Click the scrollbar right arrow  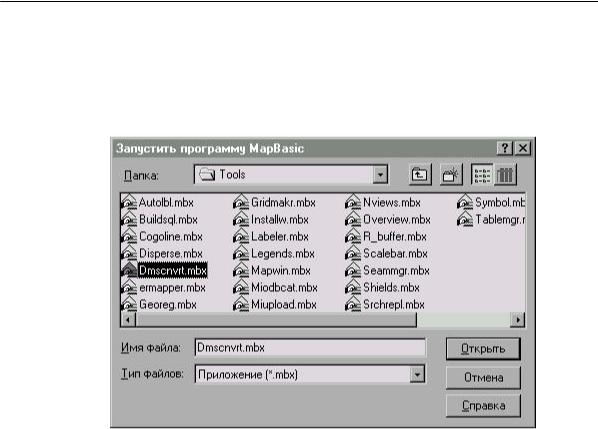point(518,320)
